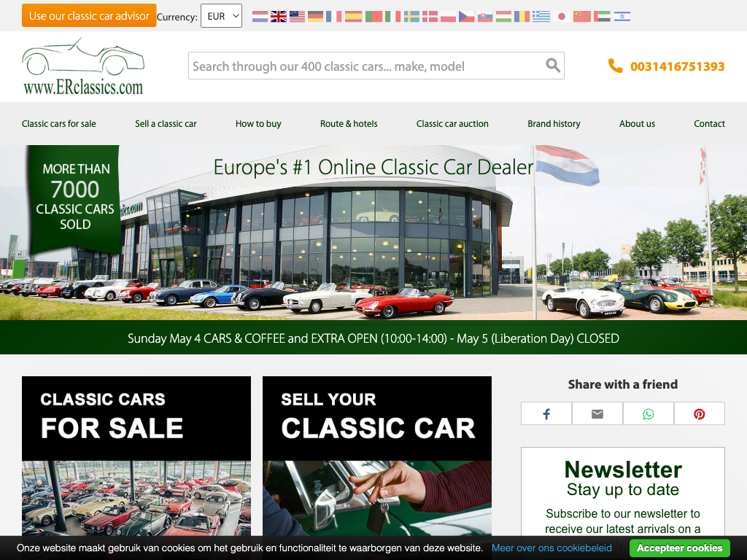Open Meer over ons cookiebeleid link

pos(551,548)
